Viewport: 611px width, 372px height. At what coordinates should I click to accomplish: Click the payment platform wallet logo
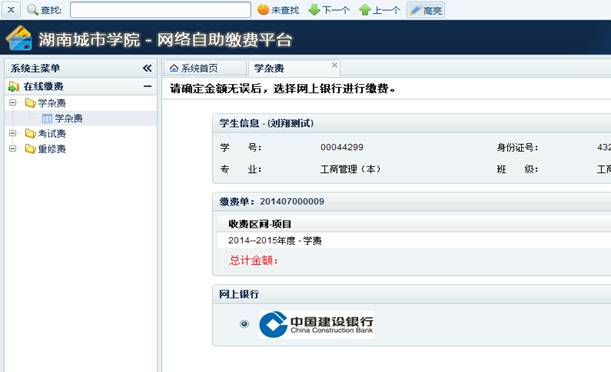click(x=19, y=38)
